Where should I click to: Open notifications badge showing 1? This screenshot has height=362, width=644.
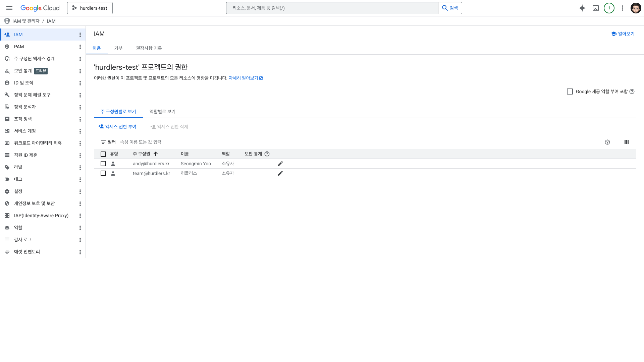609,8
